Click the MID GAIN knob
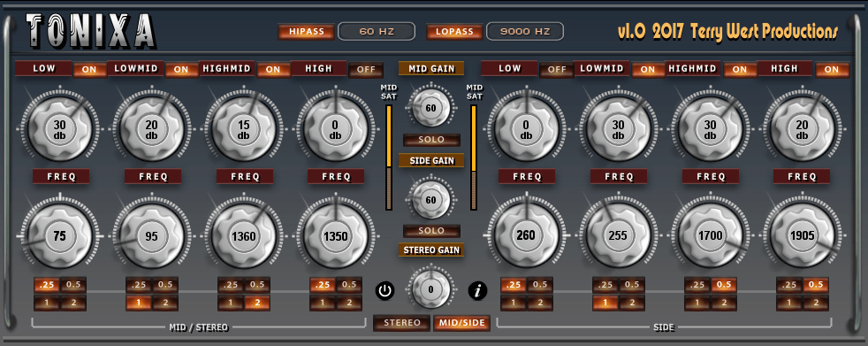The image size is (868, 346). [431, 108]
